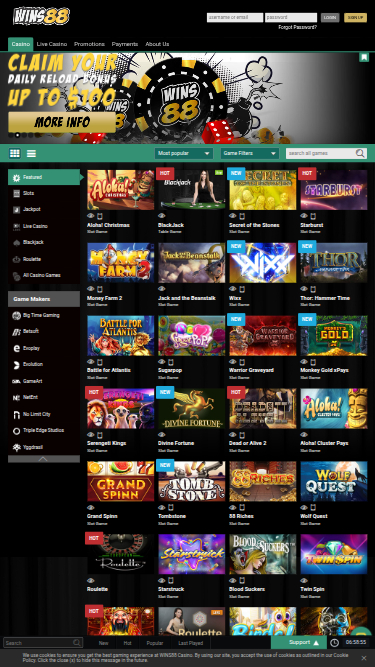Click the eye icon under Roulette game

(91, 580)
